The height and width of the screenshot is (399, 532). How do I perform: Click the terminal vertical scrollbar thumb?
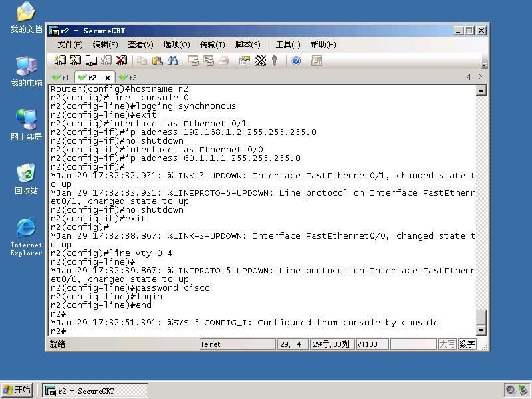coord(481,317)
